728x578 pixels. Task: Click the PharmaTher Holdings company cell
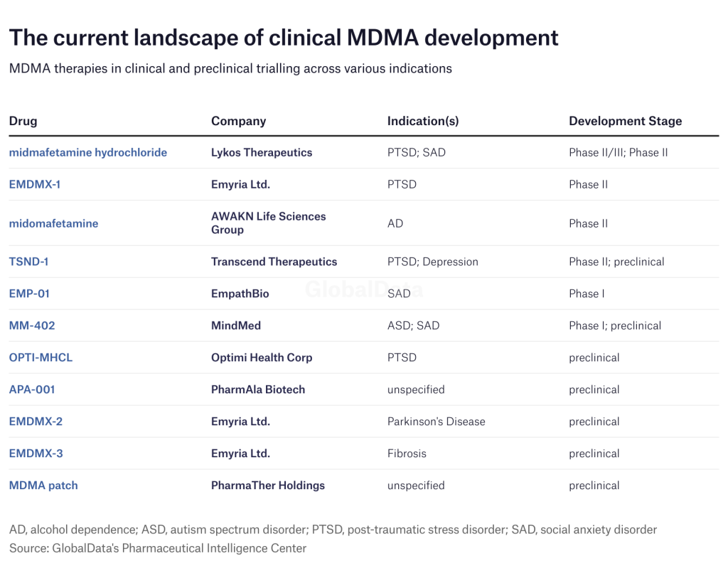[267, 486]
